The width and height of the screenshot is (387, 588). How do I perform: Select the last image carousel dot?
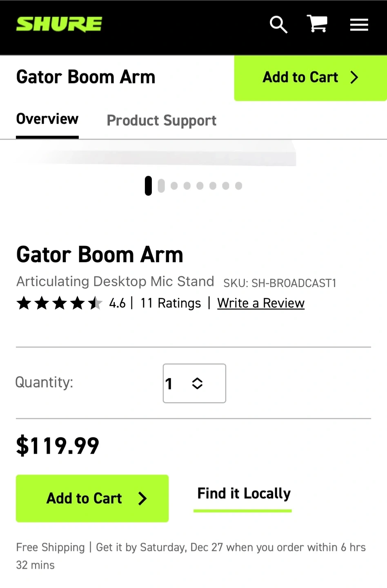pos(239,186)
